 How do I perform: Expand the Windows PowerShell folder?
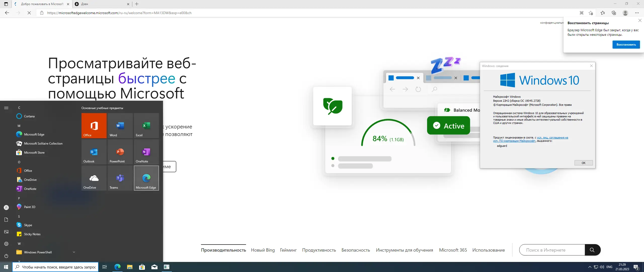[74, 252]
